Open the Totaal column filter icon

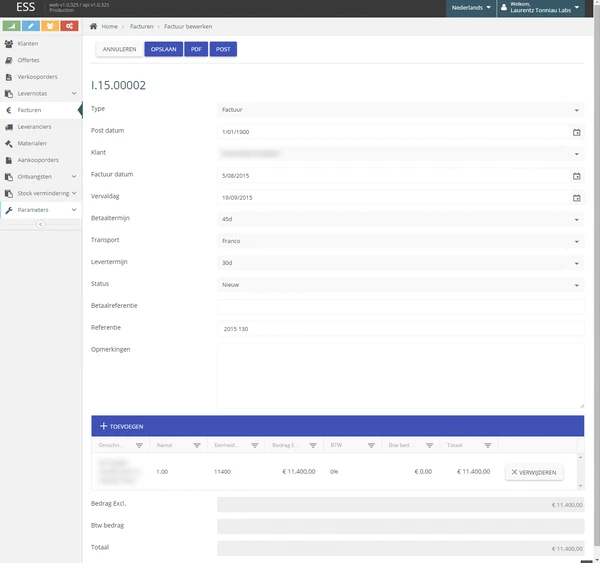click(x=488, y=446)
